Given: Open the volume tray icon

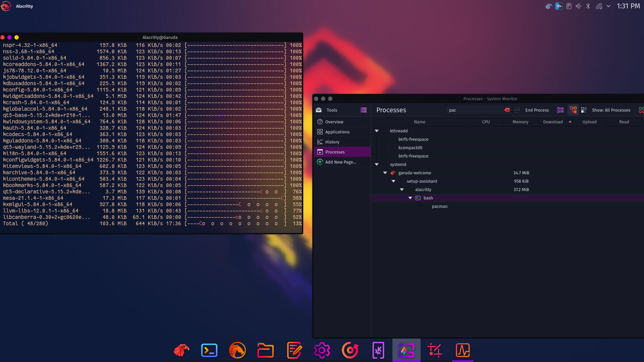Looking at the screenshot, I should (578, 6).
